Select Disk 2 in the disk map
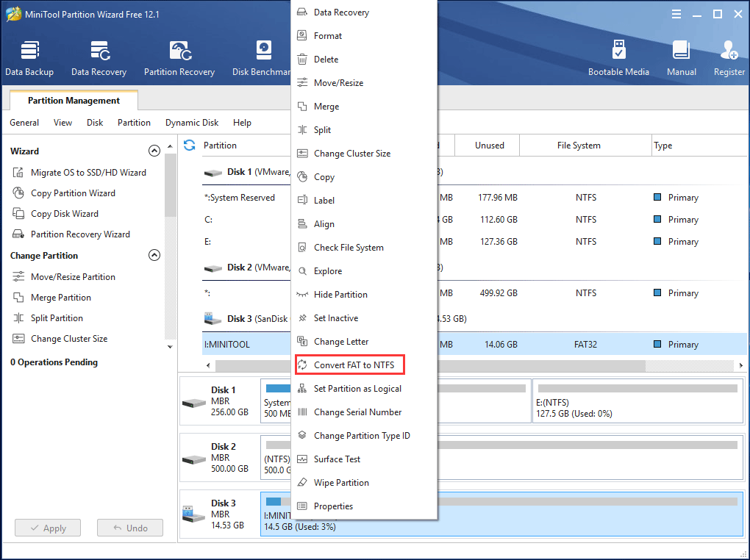The height and width of the screenshot is (560, 750). click(219, 458)
